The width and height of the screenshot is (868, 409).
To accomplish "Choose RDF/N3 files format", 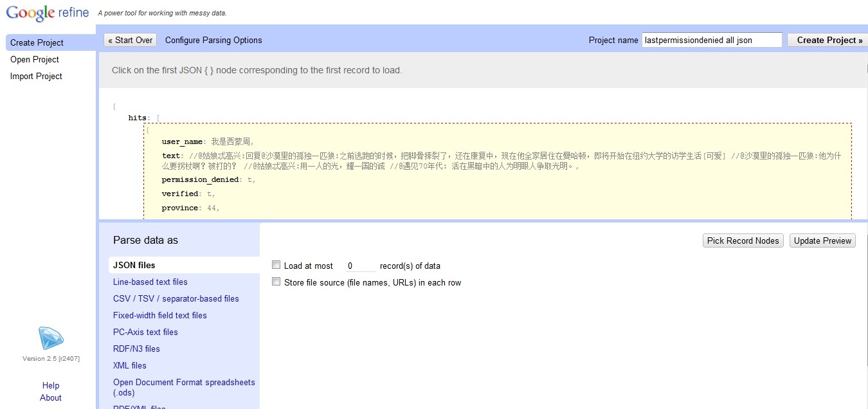I will 136,349.
